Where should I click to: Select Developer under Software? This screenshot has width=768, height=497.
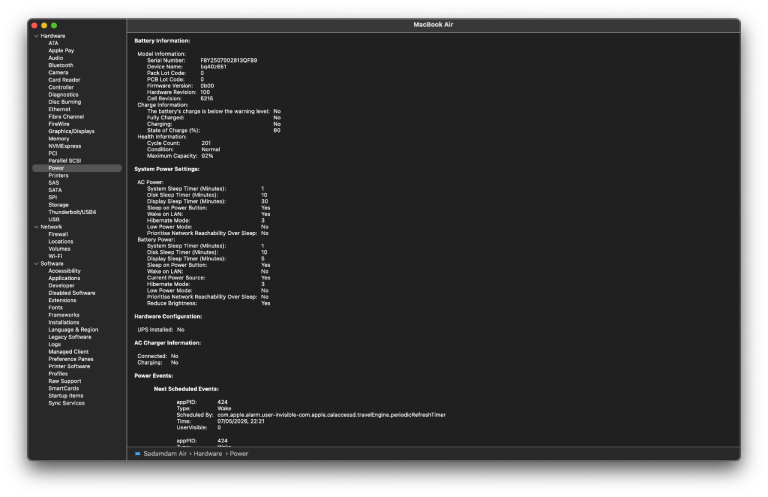(61, 285)
